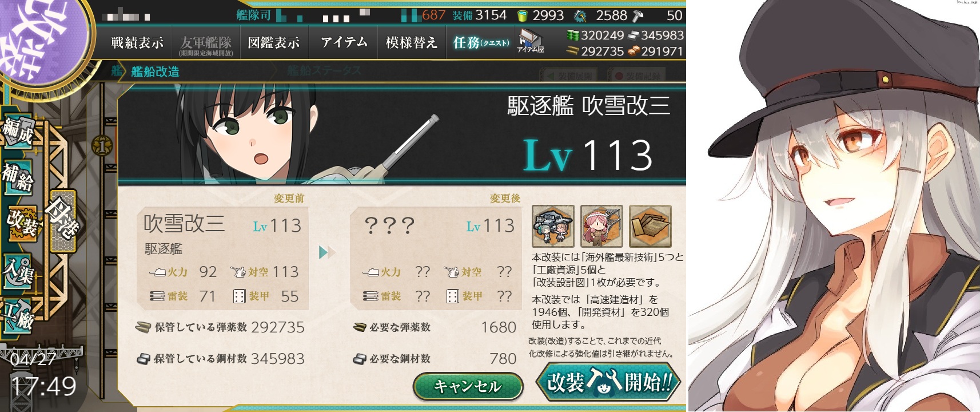
Task: Open the 模様替え furniture menu
Action: (411, 42)
